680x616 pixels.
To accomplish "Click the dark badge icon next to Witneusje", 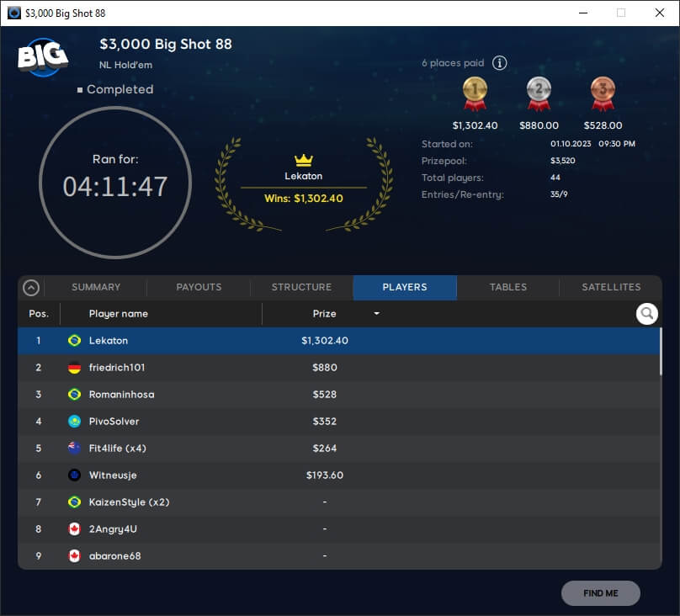I will [x=75, y=475].
